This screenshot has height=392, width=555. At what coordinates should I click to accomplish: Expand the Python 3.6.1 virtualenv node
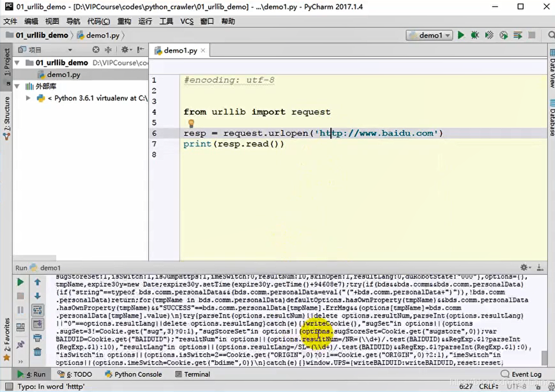[x=28, y=98]
